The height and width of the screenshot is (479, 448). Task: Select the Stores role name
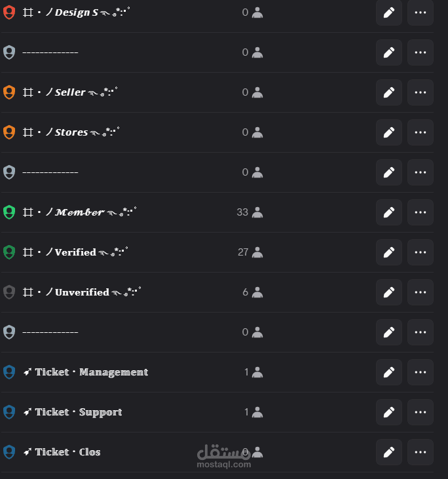71,132
